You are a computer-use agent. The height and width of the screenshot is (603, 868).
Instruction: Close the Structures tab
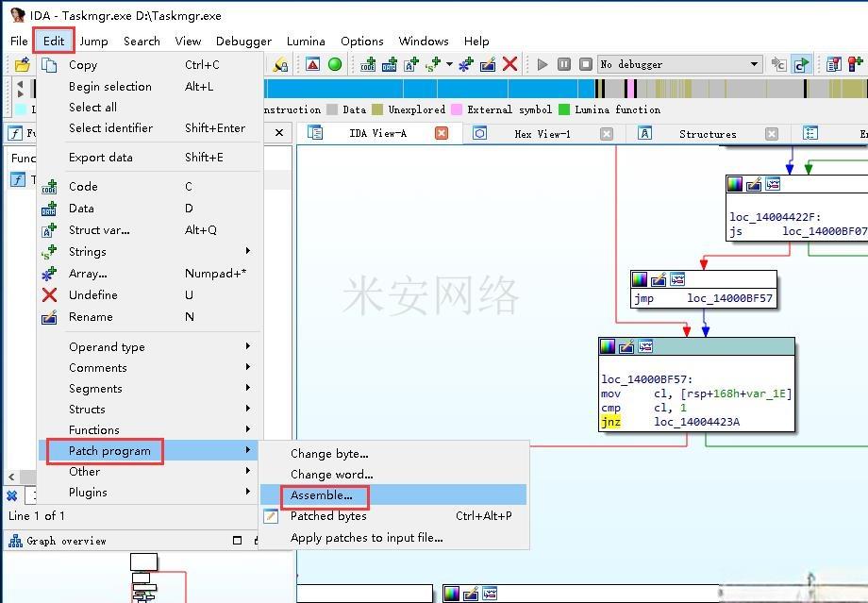[x=772, y=134]
